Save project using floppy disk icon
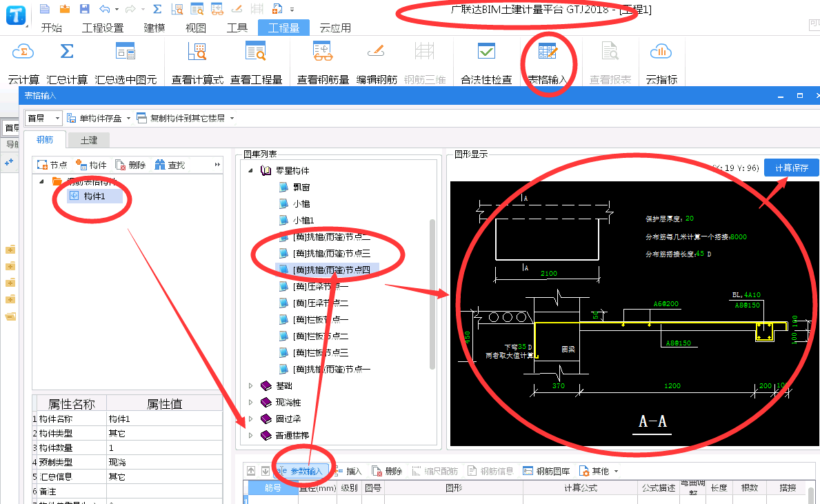This screenshot has width=820, height=504. [84, 8]
